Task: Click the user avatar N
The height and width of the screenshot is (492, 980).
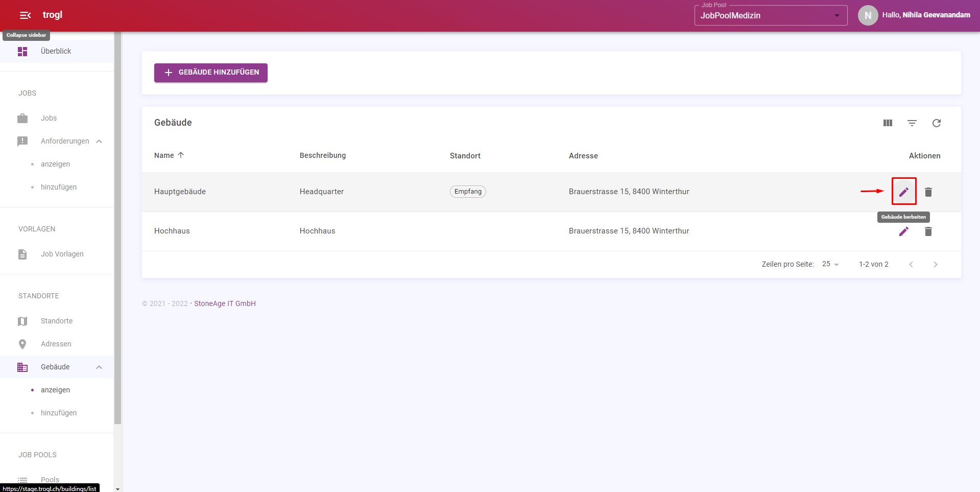Action: pyautogui.click(x=868, y=15)
